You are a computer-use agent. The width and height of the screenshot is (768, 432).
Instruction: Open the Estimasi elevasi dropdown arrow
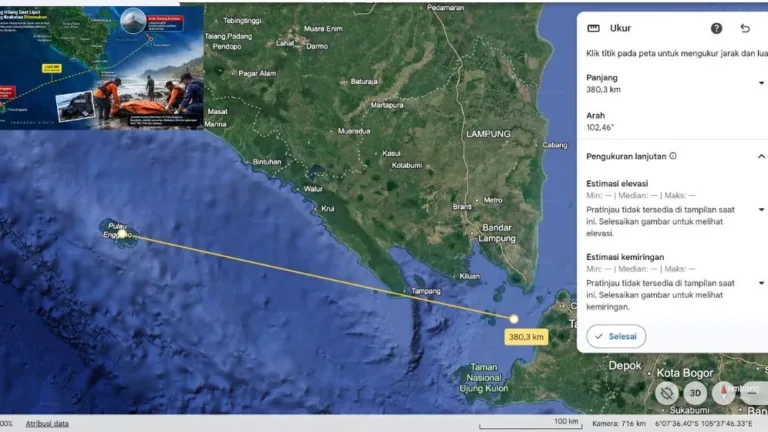[x=761, y=210]
